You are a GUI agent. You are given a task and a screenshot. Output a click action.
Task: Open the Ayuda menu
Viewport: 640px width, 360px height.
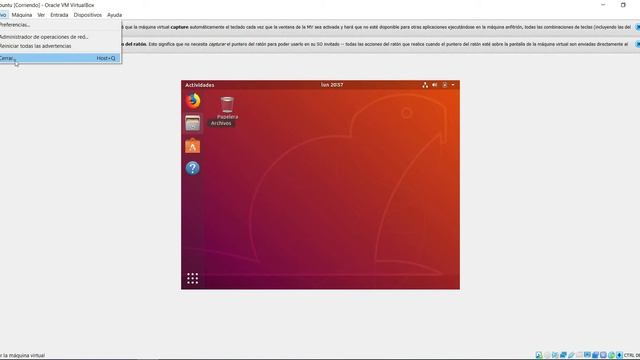pyautogui.click(x=114, y=15)
